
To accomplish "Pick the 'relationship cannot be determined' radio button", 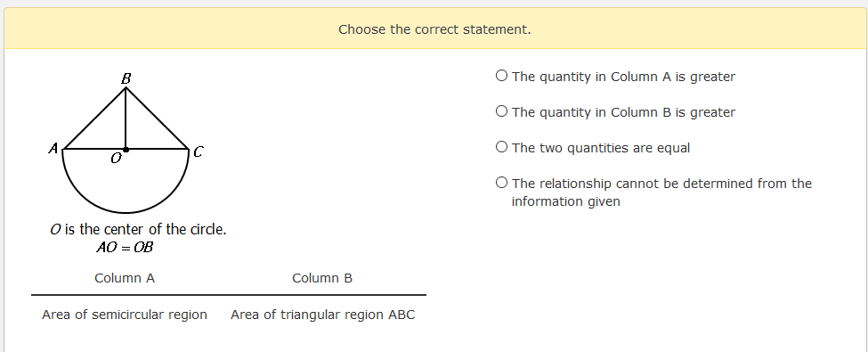I will click(501, 183).
